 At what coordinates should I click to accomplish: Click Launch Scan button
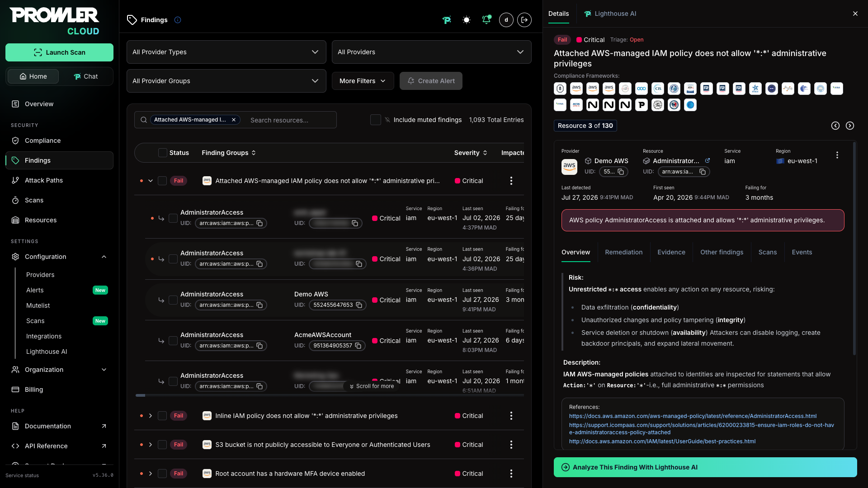click(59, 52)
